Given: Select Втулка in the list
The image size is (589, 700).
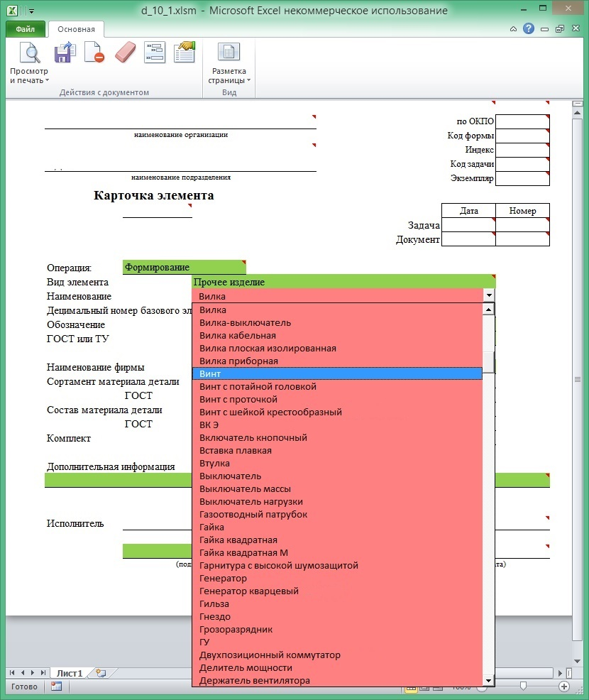Looking at the screenshot, I should (x=337, y=464).
